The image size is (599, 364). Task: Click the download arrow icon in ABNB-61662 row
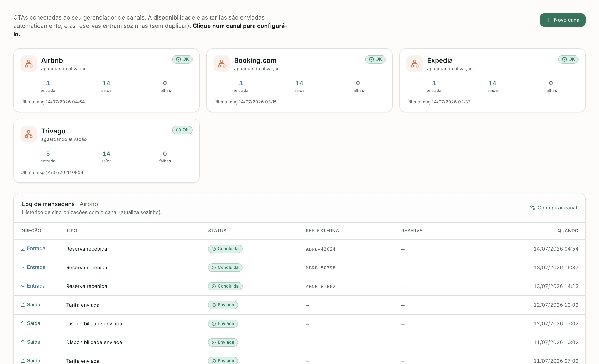coord(23,286)
